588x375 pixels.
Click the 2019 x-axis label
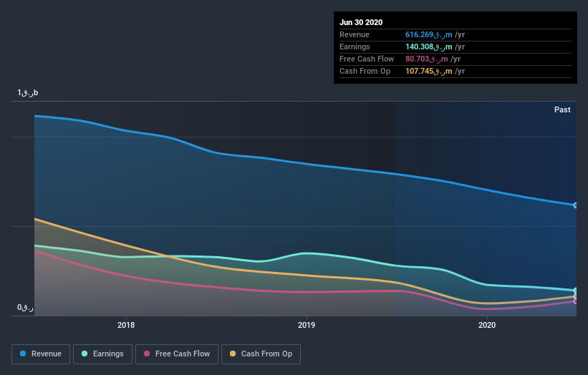coord(307,325)
